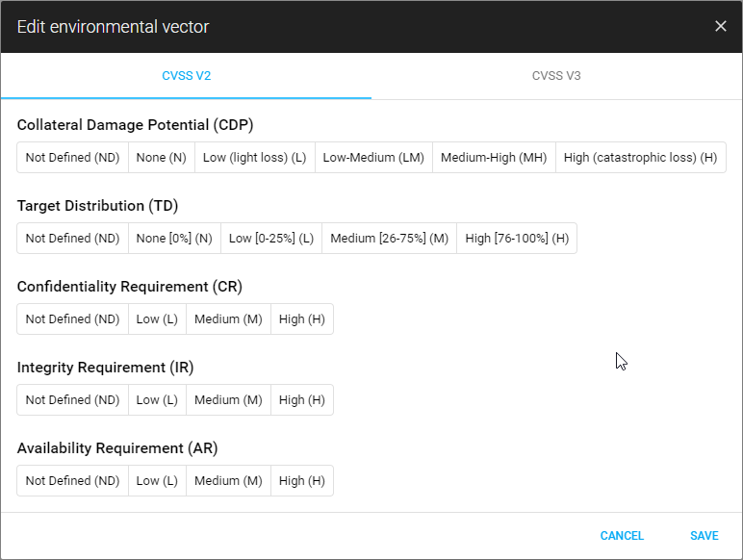Set Target Distribution to None [0%]
The image size is (743, 560).
pyautogui.click(x=174, y=239)
